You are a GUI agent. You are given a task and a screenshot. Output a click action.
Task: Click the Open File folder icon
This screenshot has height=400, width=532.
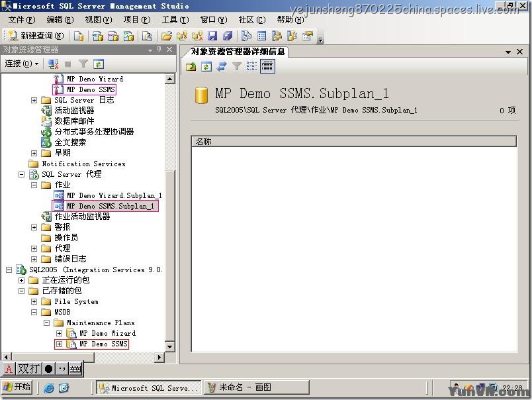point(167,36)
